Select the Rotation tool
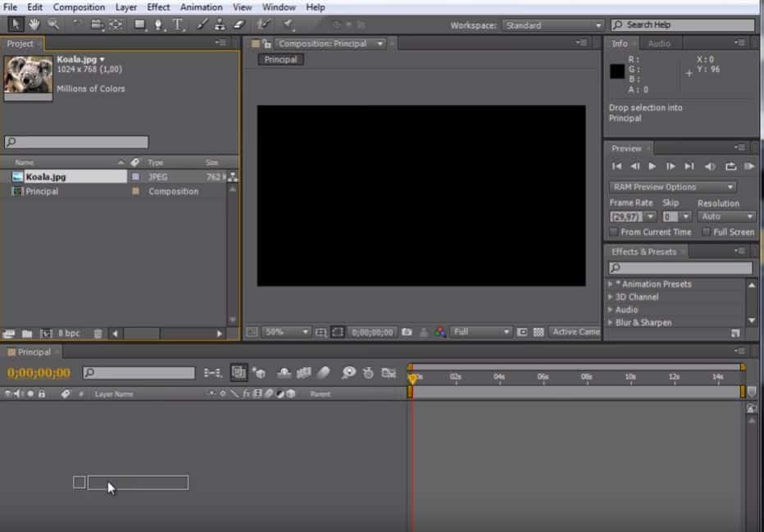The width and height of the screenshot is (764, 532). click(x=77, y=25)
